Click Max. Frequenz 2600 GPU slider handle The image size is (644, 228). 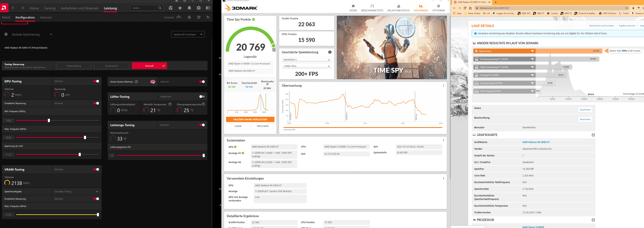[x=85, y=137]
